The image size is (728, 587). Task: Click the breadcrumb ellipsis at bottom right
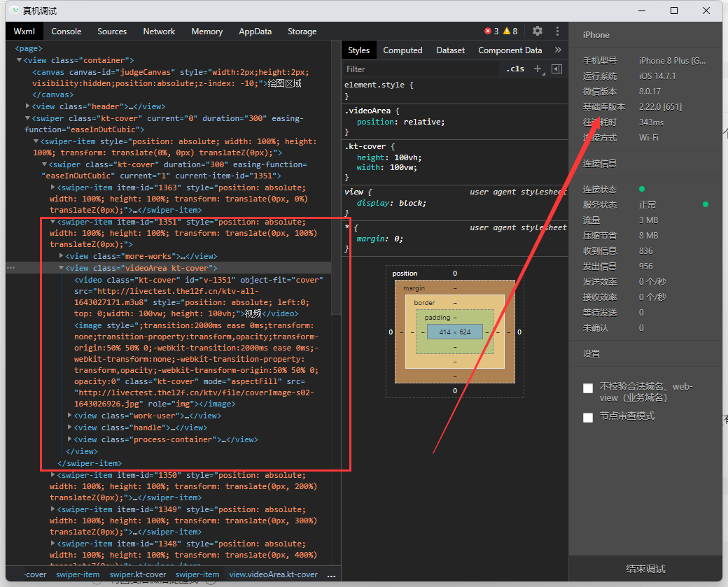coord(331,575)
